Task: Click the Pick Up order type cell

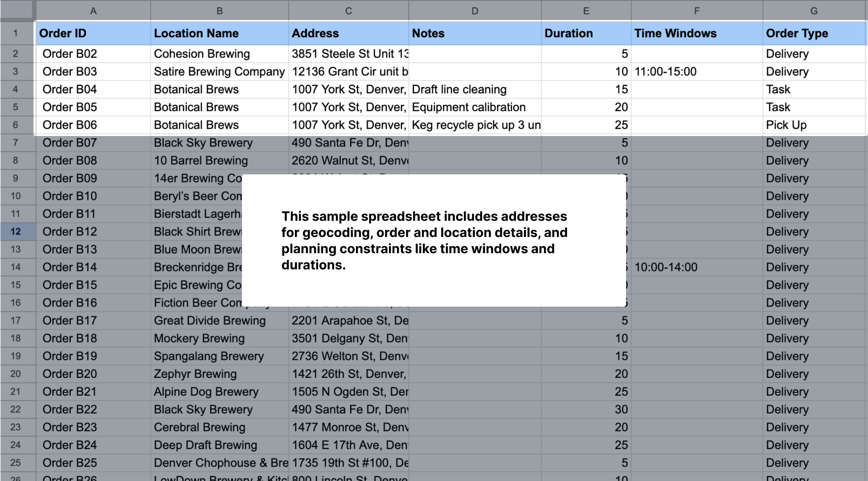Action: pyautogui.click(x=815, y=125)
